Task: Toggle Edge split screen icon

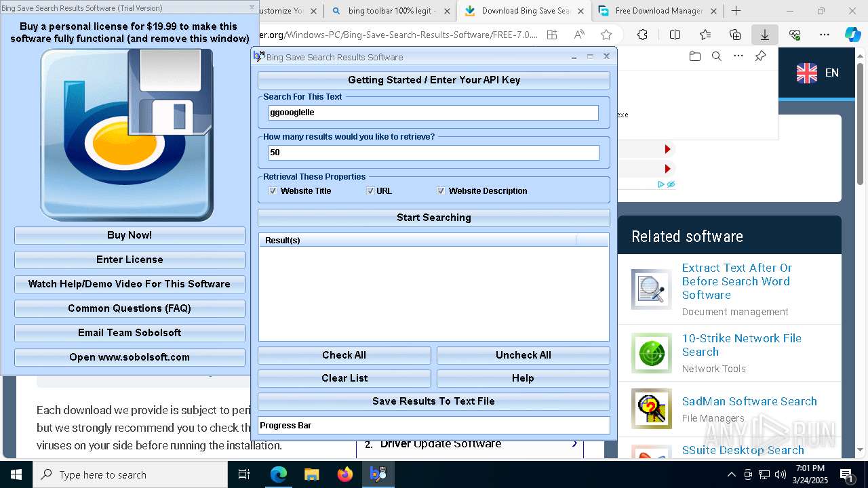Action: coord(675,35)
